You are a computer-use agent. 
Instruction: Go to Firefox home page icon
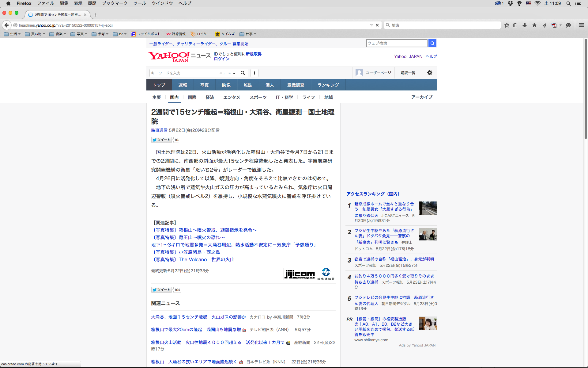(534, 25)
